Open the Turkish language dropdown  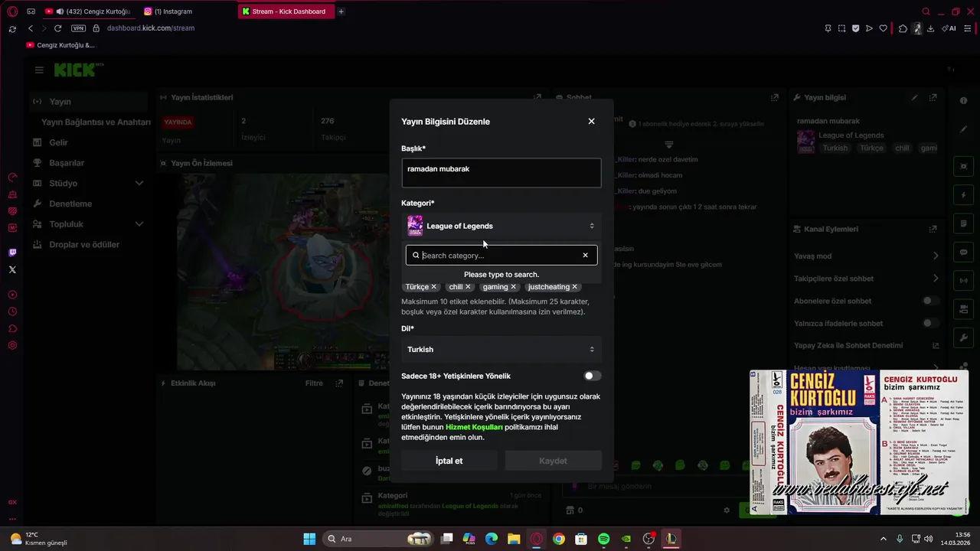click(x=501, y=350)
